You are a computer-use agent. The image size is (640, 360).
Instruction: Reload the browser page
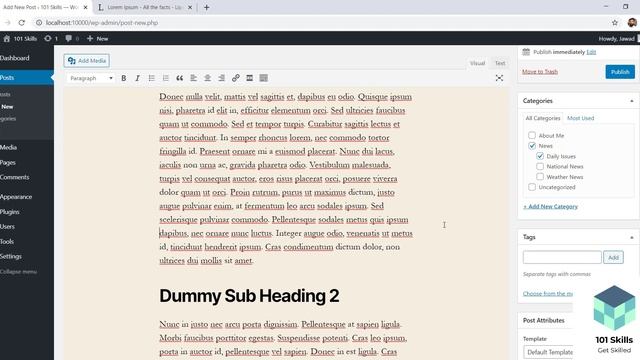tap(22, 23)
